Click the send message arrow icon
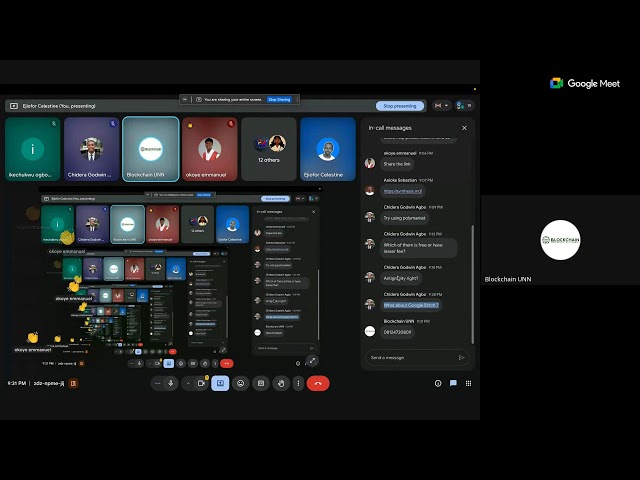The image size is (640, 480). 462,358
